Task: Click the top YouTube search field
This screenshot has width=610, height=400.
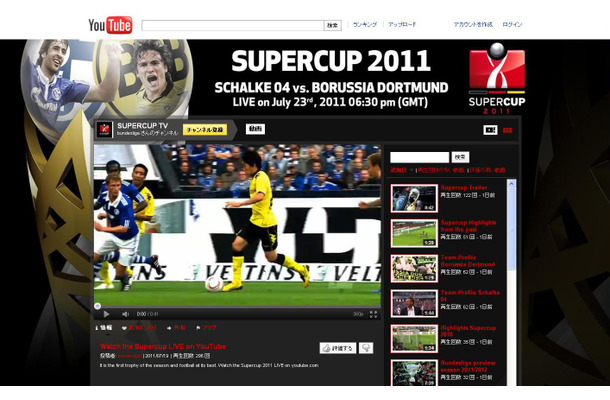Action: [233, 25]
